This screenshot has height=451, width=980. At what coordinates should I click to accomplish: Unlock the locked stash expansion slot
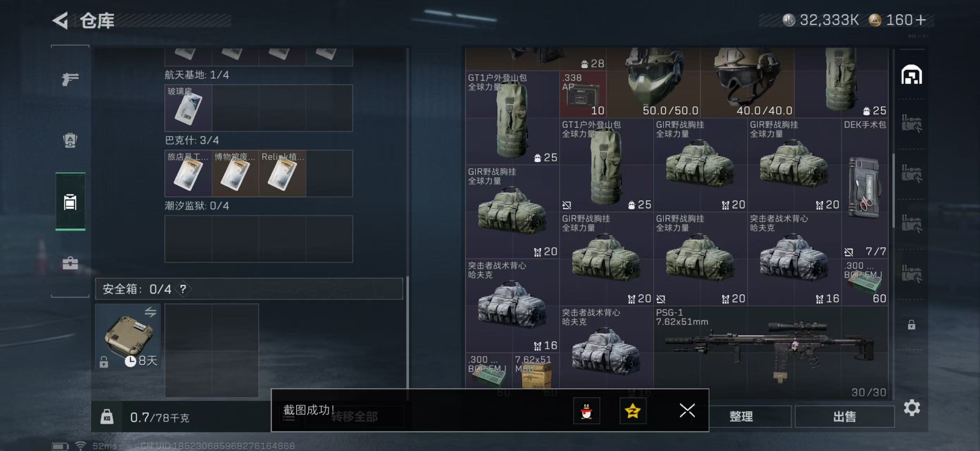pyautogui.click(x=912, y=325)
